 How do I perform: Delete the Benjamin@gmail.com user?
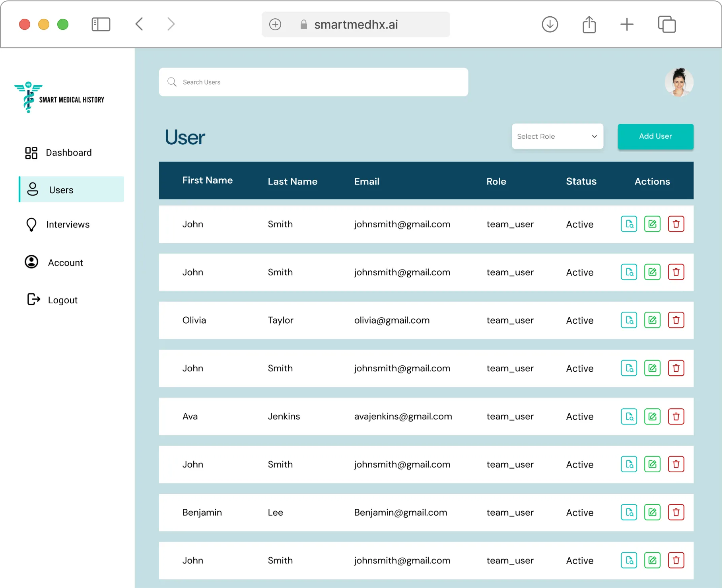(x=676, y=512)
